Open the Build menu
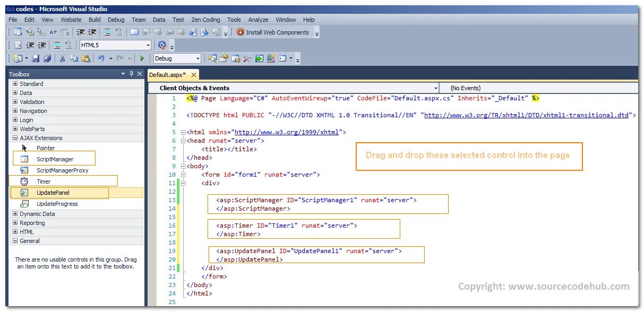 point(95,20)
